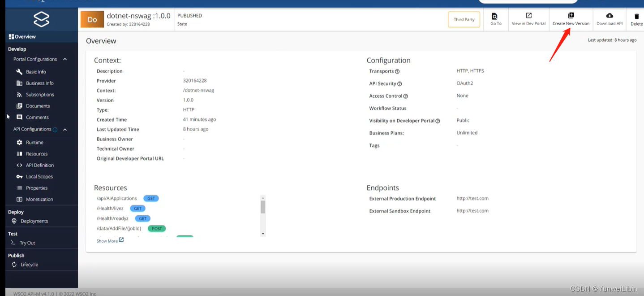
Task: Click the resources list scroll up arrow
Action: pos(263,198)
